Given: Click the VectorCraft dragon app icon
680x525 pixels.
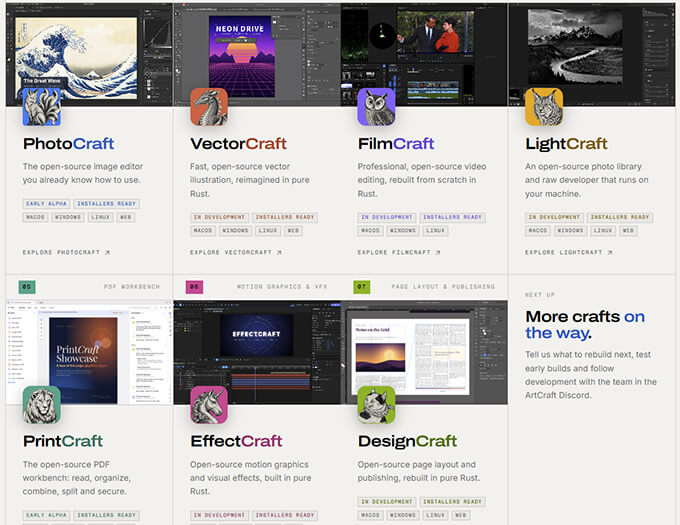Looking at the screenshot, I should (209, 107).
